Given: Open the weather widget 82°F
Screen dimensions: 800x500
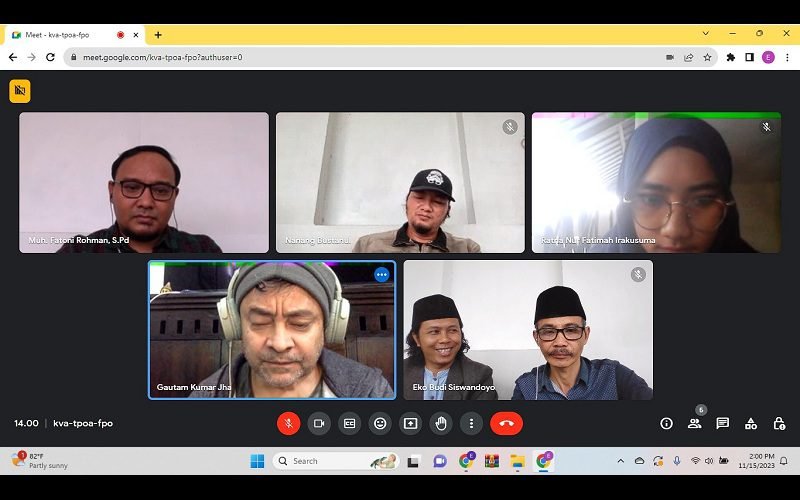Looking at the screenshot, I should click(x=40, y=461).
